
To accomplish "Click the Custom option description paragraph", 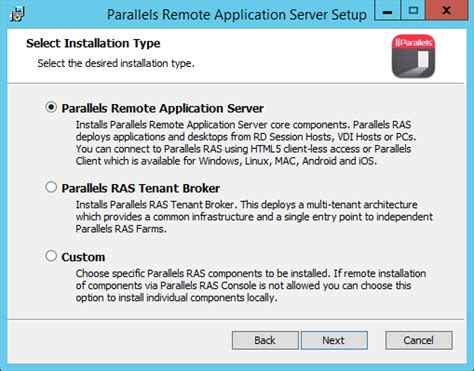I will (251, 285).
